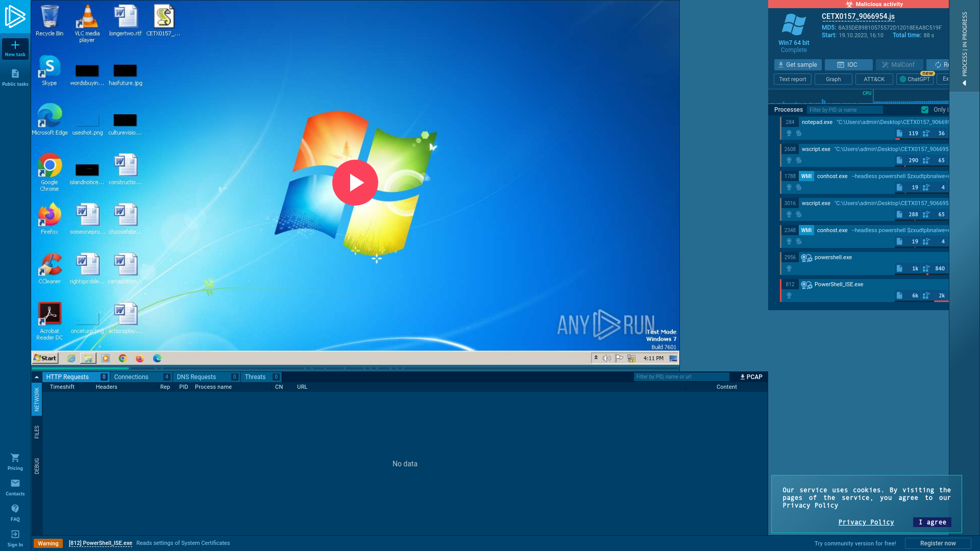Switch to the Graph view
980x551 pixels.
point(834,80)
